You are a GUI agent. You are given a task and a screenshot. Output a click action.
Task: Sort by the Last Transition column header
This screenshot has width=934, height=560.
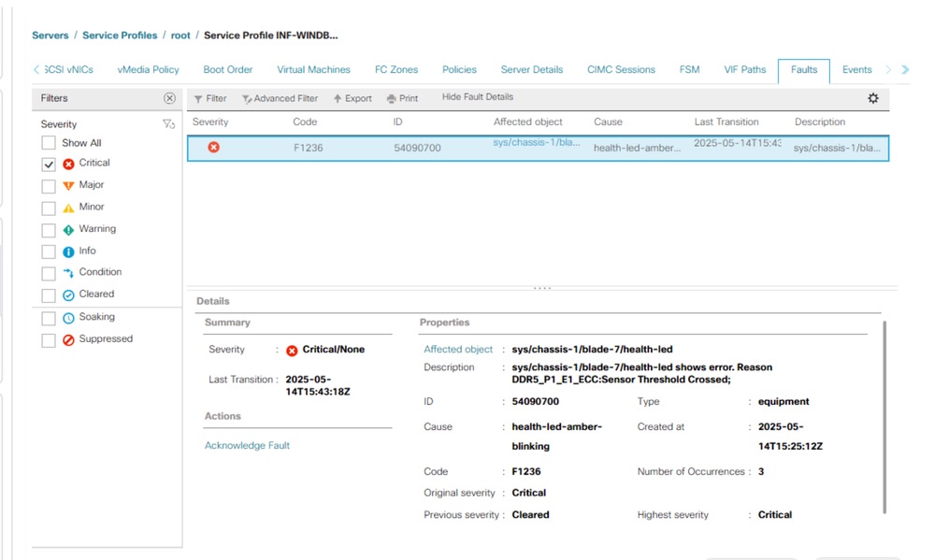tap(726, 122)
